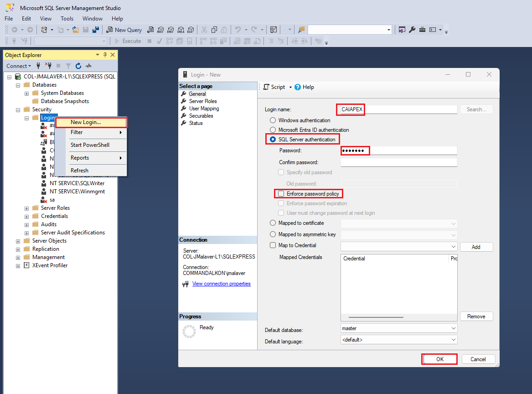Select Microsoft Entra ID authentication option
Viewport: 532px width, 394px height.
pyautogui.click(x=273, y=130)
